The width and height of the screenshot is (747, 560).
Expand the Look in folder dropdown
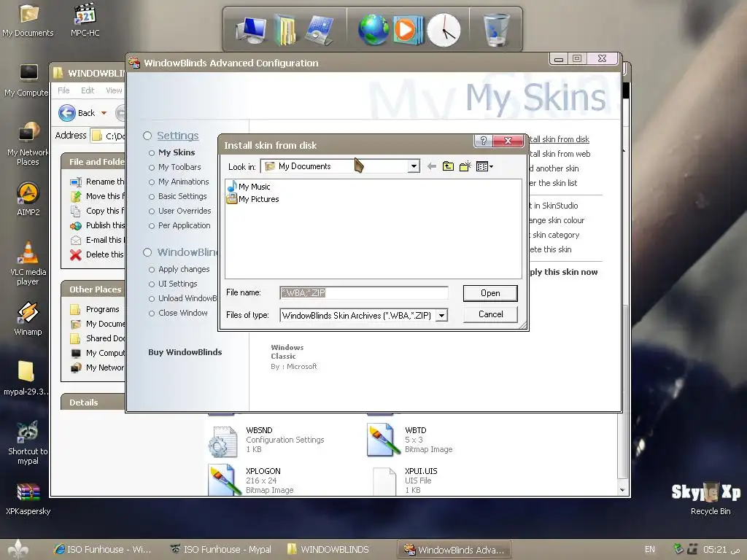[x=414, y=166]
